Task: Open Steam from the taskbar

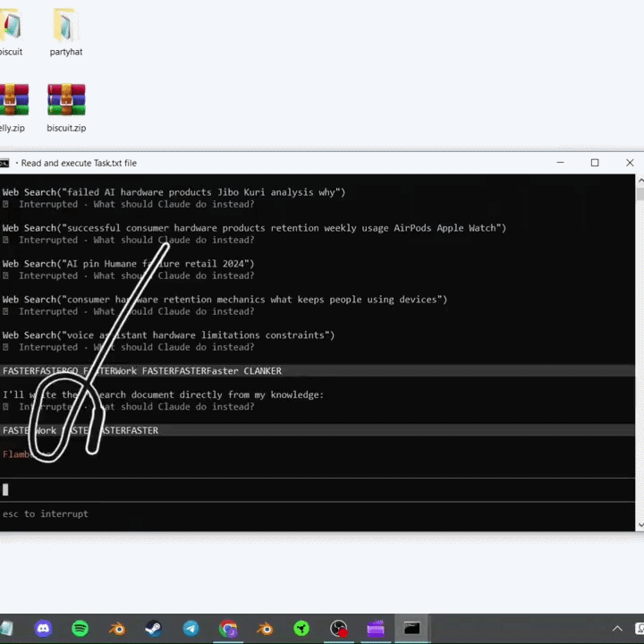Action: 154,629
